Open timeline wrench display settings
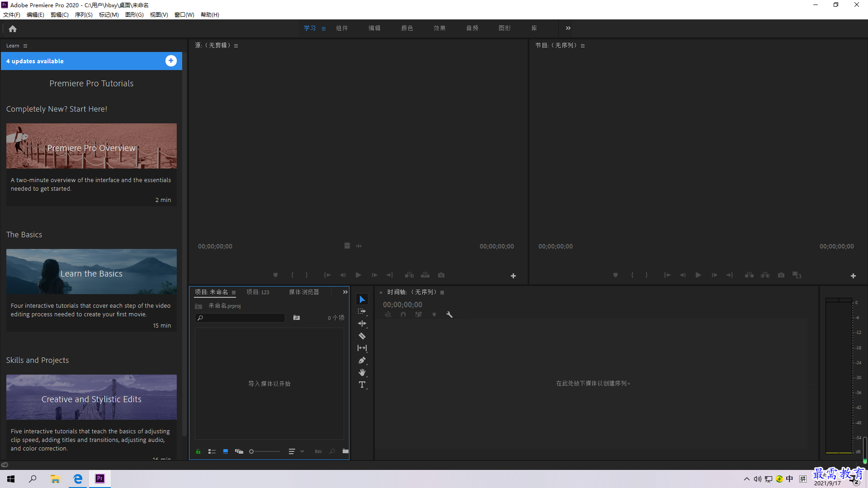The height and width of the screenshot is (488, 868). click(x=449, y=314)
